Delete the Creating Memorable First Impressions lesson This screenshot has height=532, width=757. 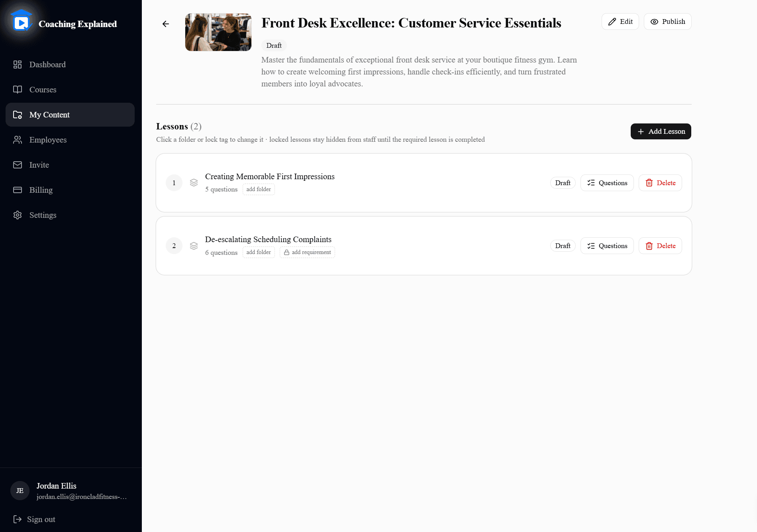pos(660,183)
